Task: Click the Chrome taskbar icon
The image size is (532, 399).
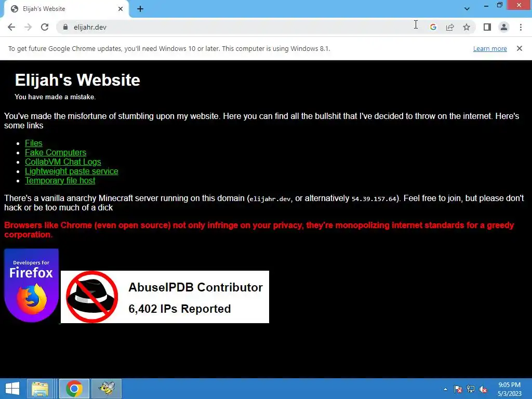Action: pos(74,389)
